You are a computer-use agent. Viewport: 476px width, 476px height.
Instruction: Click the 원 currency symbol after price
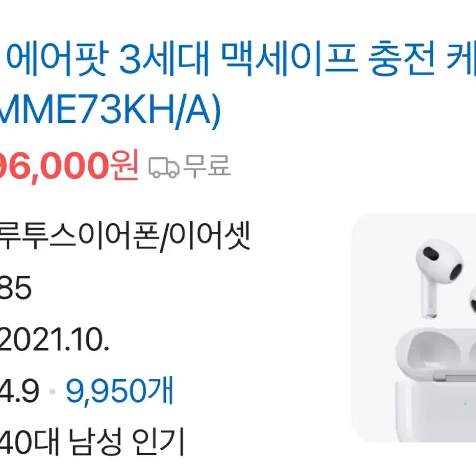pyautogui.click(x=126, y=165)
